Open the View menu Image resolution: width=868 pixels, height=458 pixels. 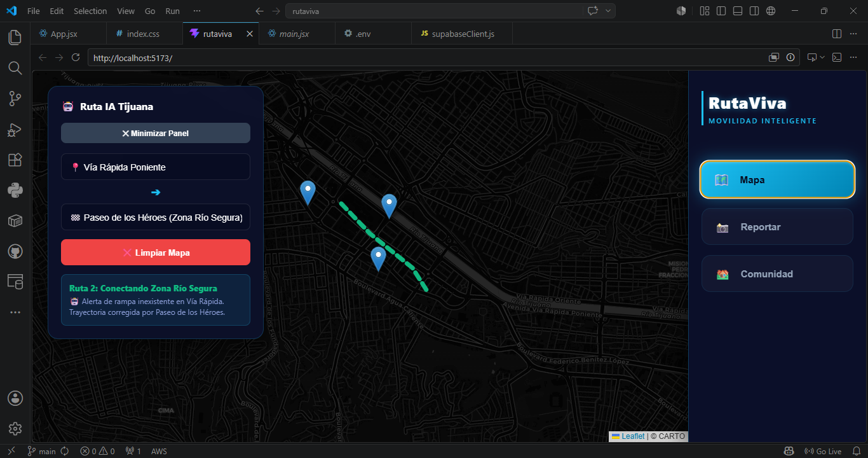click(x=126, y=11)
